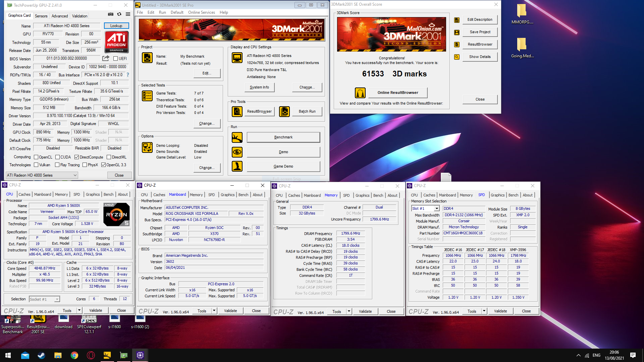Click the Show Details magnifier icon
The width and height of the screenshot is (644, 362).
457,57
